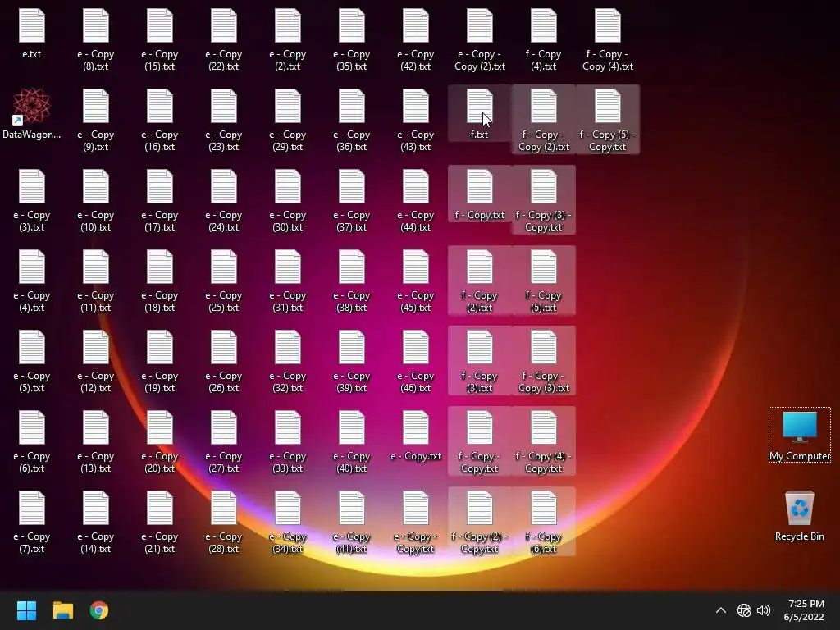Select the e - Copy (46).txt file

pyautogui.click(x=416, y=361)
